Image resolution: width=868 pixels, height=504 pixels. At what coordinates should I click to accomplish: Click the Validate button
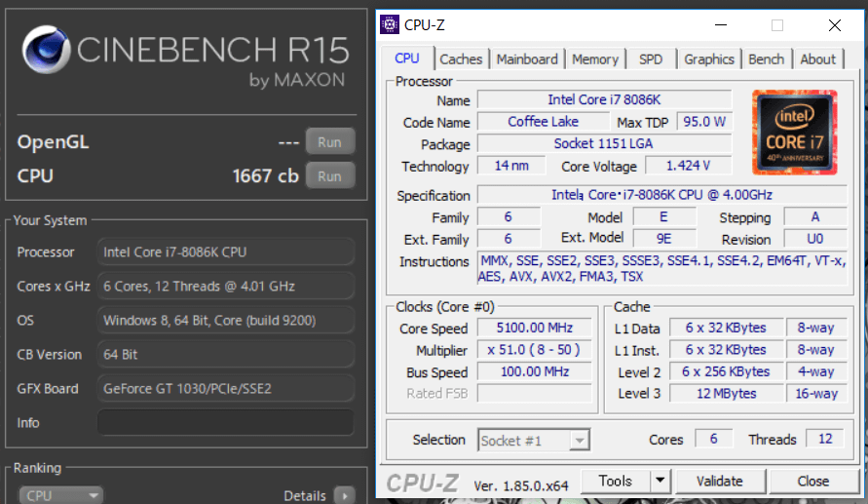(x=720, y=481)
